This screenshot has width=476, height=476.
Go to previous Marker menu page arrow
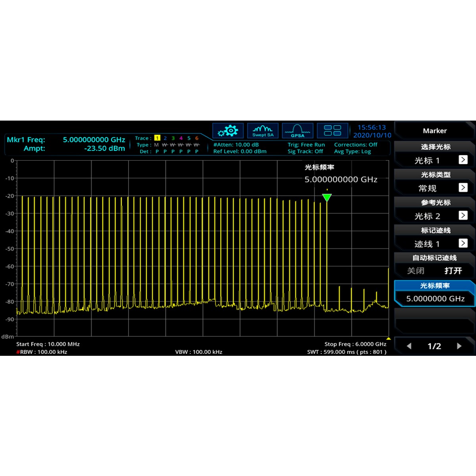coord(409,346)
